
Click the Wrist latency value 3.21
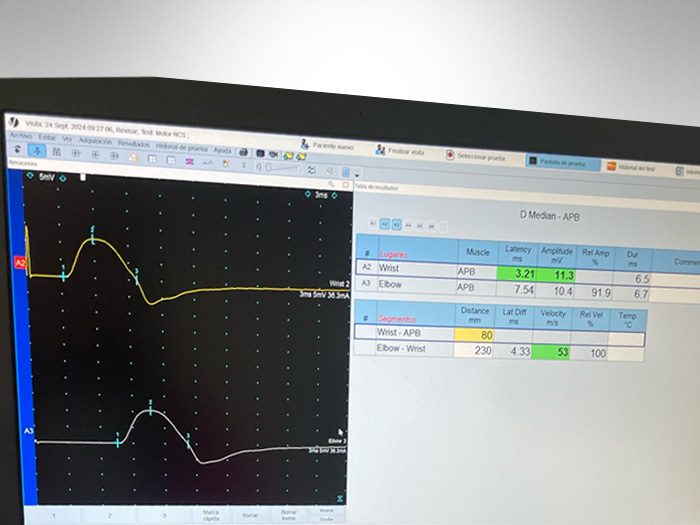517,273
